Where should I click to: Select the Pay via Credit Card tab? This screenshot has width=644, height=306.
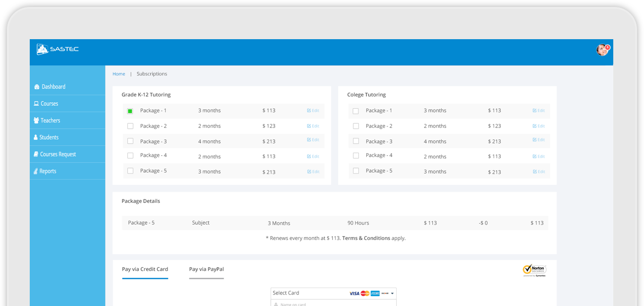145,269
